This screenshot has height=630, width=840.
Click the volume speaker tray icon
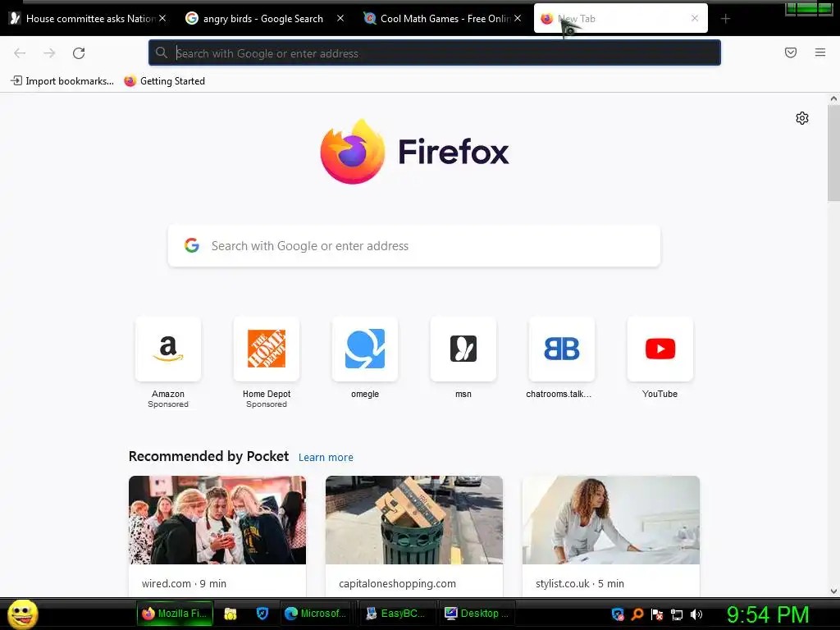[696, 614]
